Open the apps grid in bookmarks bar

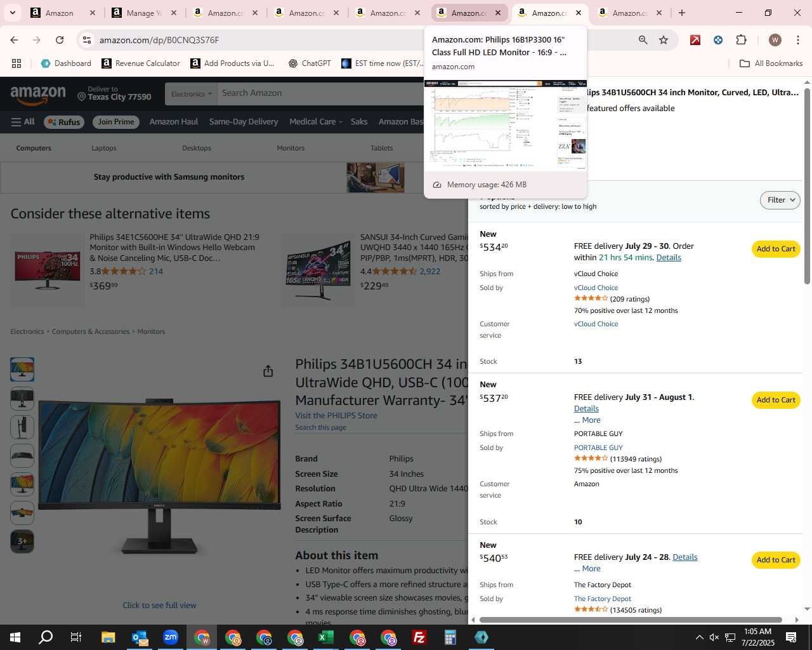tap(16, 63)
